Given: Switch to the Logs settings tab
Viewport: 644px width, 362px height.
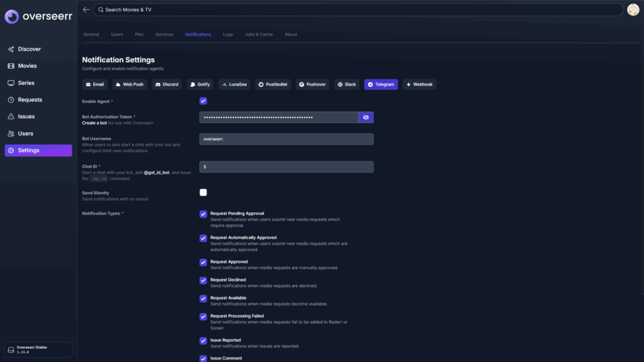Looking at the screenshot, I should click(228, 35).
